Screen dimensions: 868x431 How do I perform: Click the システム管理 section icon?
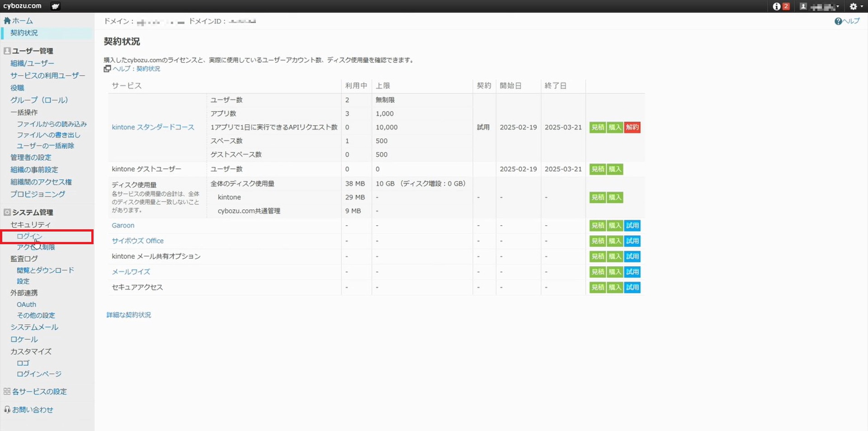[x=7, y=212]
